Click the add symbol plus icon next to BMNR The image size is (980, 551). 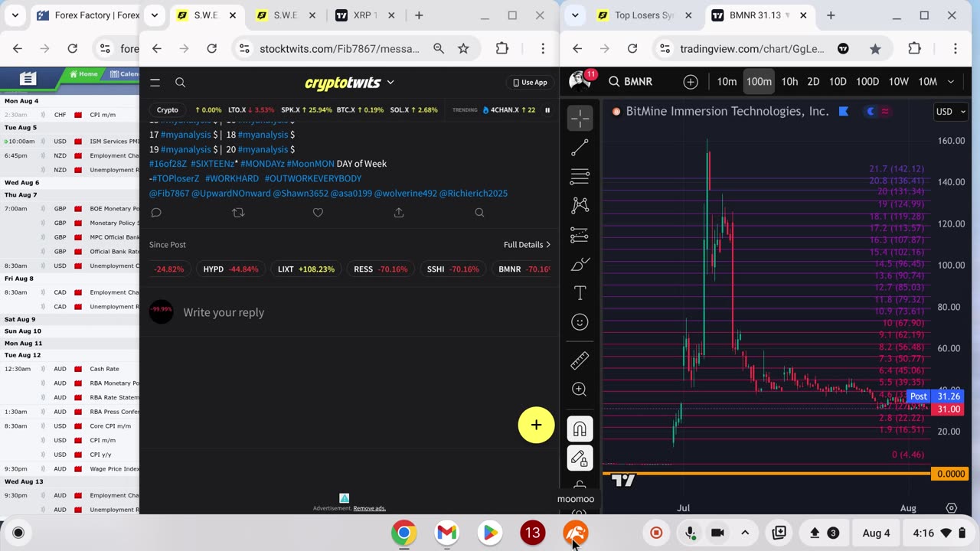(691, 82)
